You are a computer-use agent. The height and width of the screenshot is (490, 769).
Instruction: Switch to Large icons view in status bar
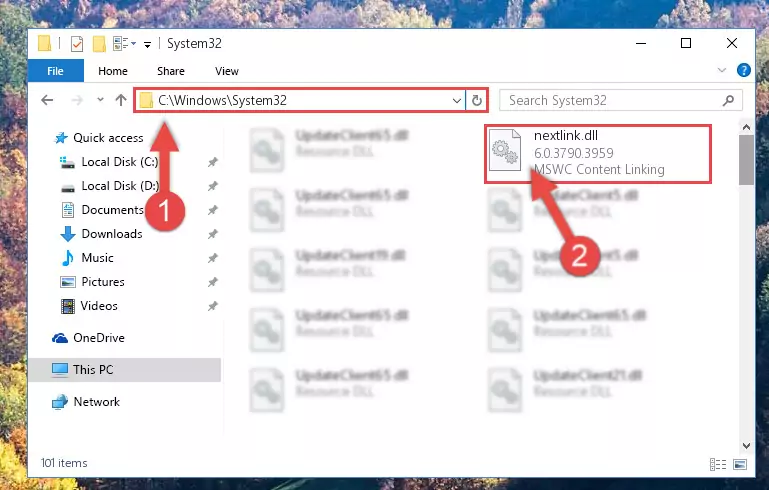[740, 464]
